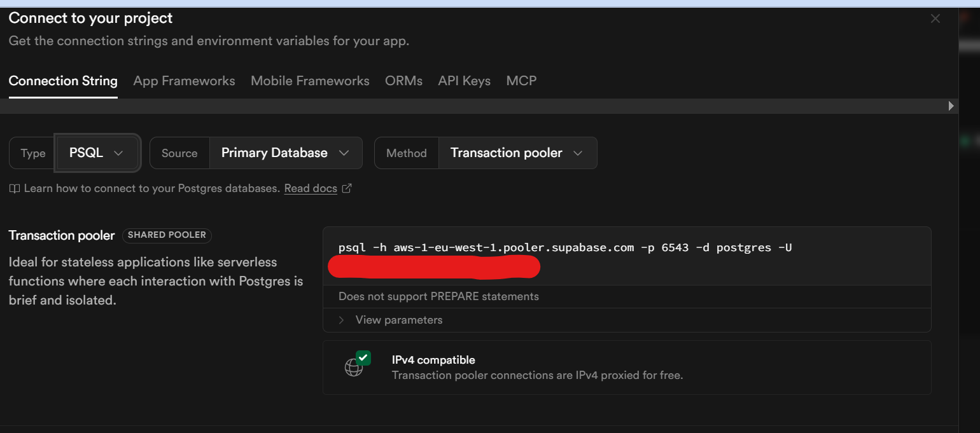The image size is (980, 433).
Task: Click the globe icon beside IPv4 compatible
Action: point(353,368)
